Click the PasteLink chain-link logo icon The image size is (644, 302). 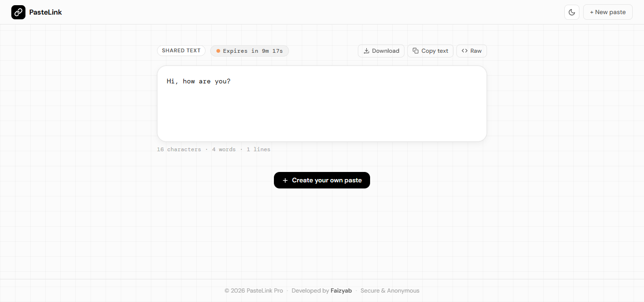[x=18, y=12]
